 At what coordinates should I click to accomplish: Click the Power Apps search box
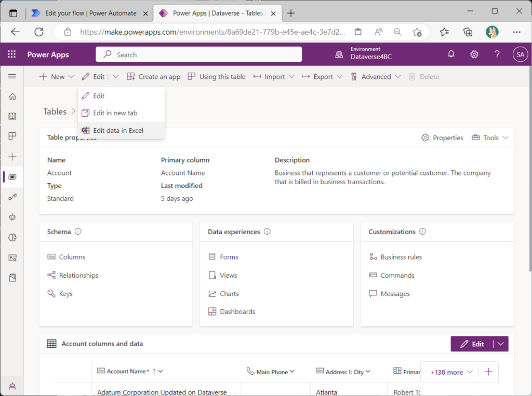(x=198, y=54)
